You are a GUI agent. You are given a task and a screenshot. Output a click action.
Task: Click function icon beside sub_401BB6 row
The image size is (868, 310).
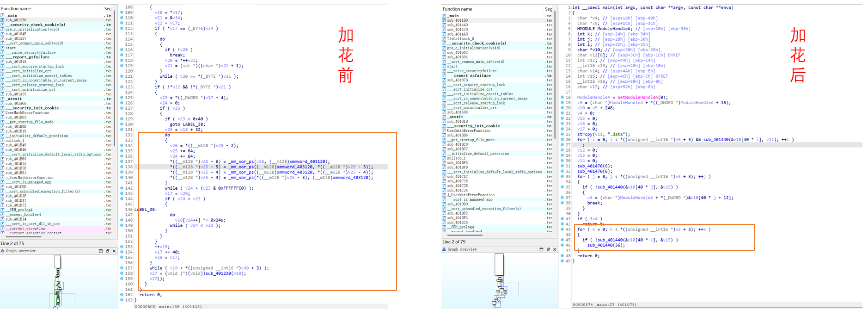pyautogui.click(x=444, y=135)
